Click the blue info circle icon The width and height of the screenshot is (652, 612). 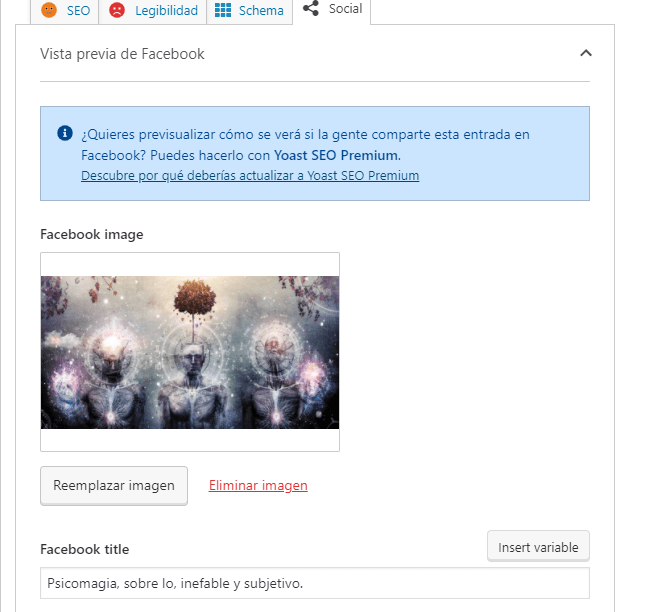[x=64, y=133]
